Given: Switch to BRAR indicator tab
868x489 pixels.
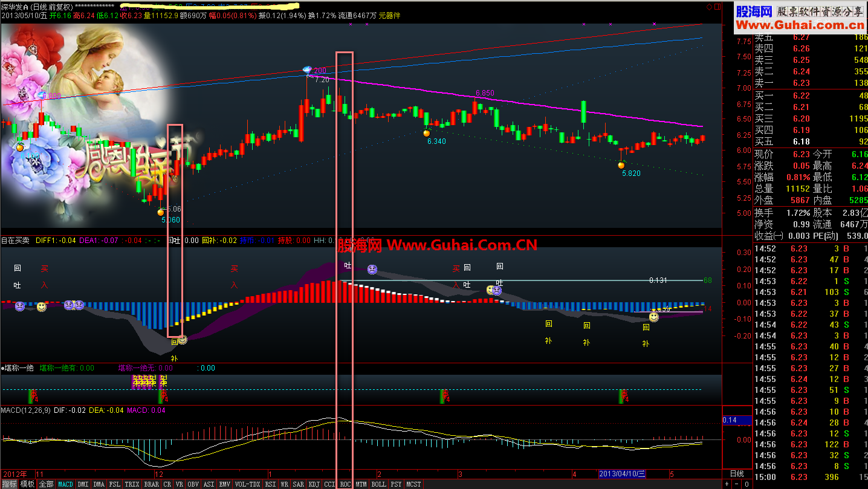Looking at the screenshot, I should tap(152, 484).
